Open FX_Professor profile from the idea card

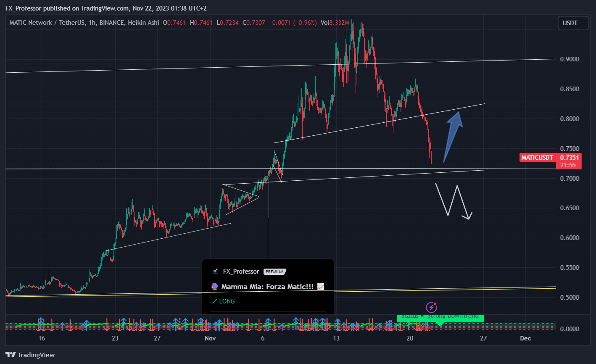click(241, 272)
